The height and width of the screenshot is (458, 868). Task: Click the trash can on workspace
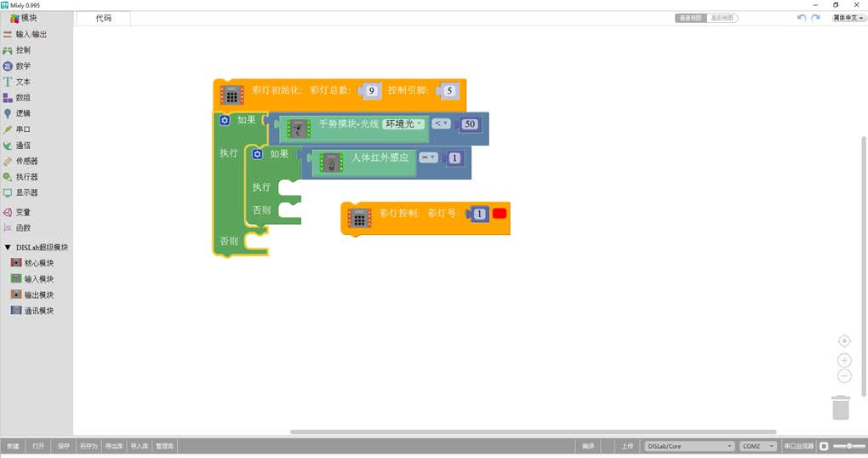[x=841, y=407]
